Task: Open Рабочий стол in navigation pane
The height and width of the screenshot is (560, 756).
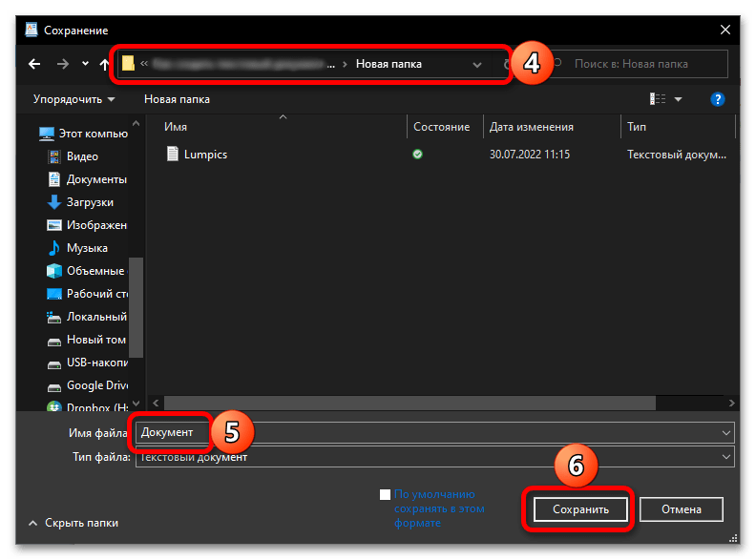Action: tap(87, 294)
